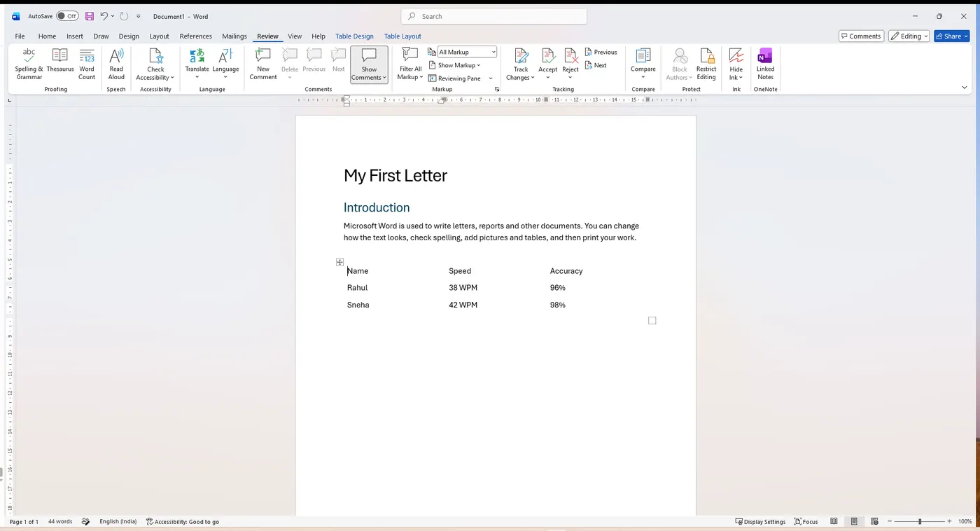The width and height of the screenshot is (980, 531).
Task: Open the Translate tool
Action: pos(197,64)
